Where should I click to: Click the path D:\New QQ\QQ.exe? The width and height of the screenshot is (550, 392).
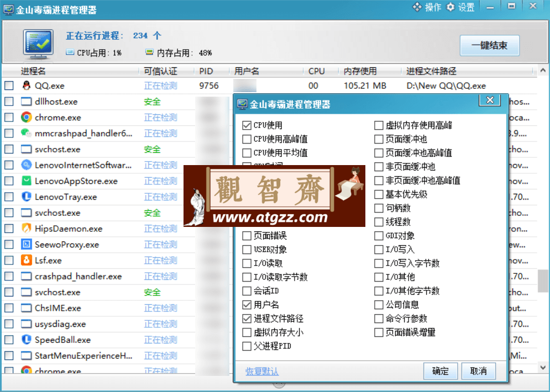pyautogui.click(x=446, y=86)
